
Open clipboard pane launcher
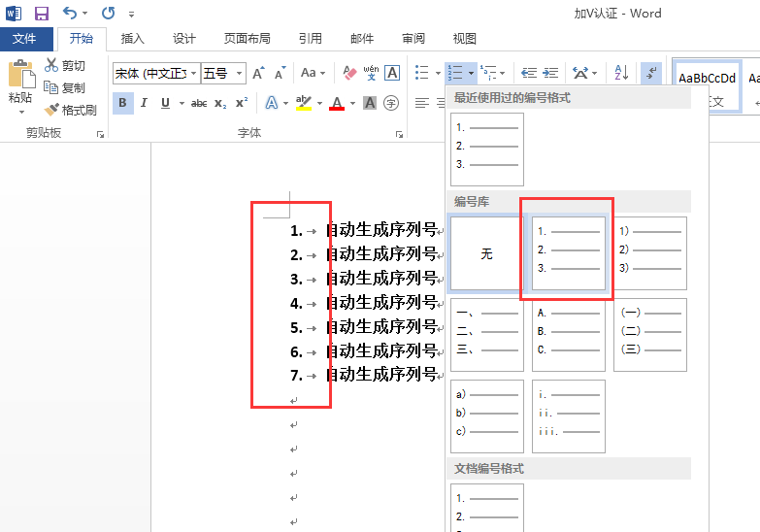(100, 134)
